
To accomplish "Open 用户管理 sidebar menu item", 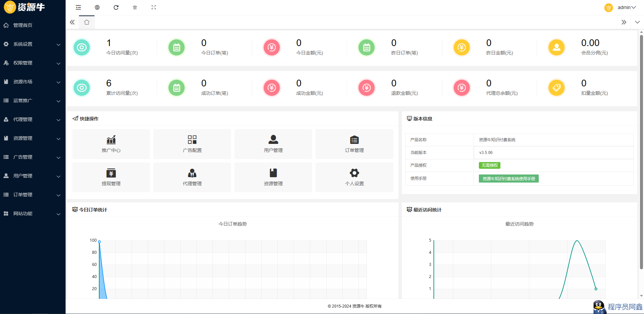I will 33,176.
